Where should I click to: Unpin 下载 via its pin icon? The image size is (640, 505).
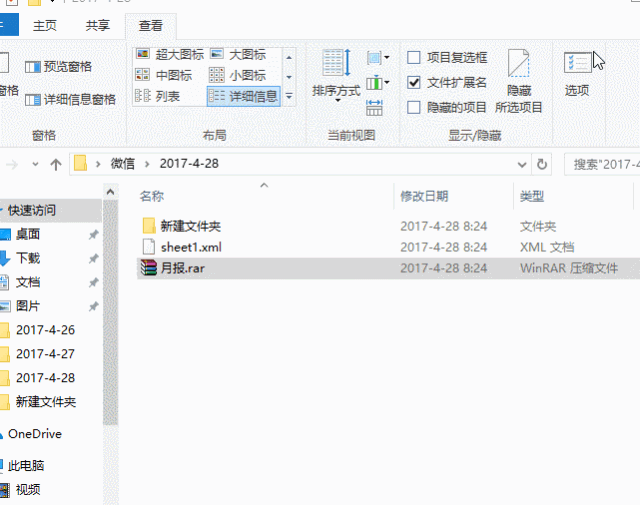93,258
